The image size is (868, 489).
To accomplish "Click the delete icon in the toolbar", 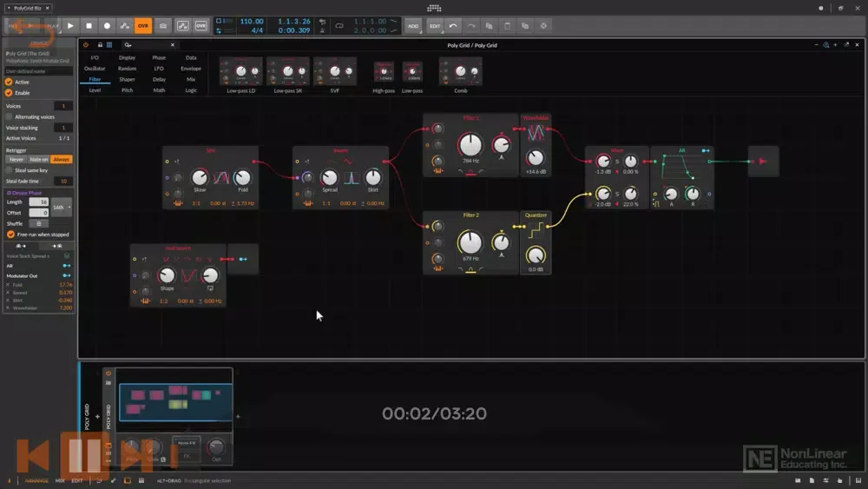I will click(x=543, y=25).
